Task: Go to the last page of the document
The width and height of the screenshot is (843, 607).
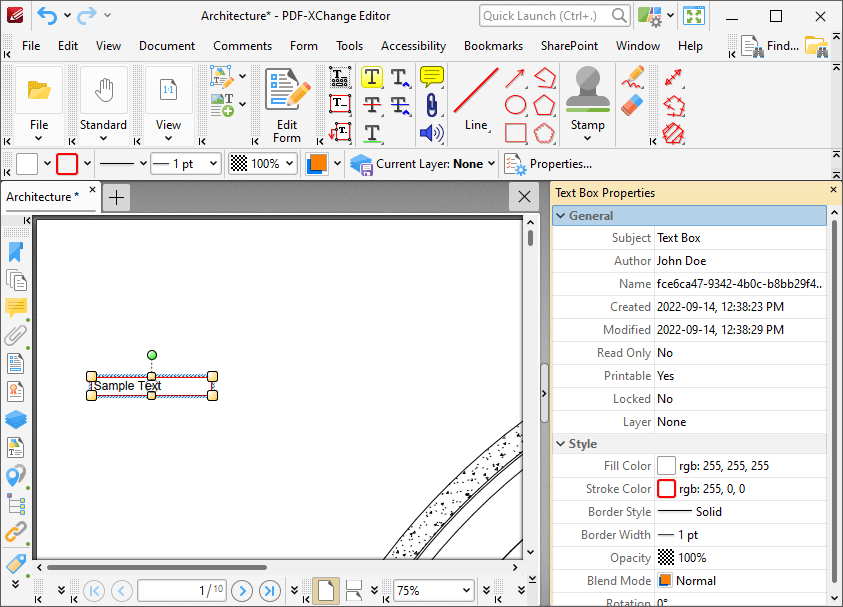Action: (x=270, y=591)
